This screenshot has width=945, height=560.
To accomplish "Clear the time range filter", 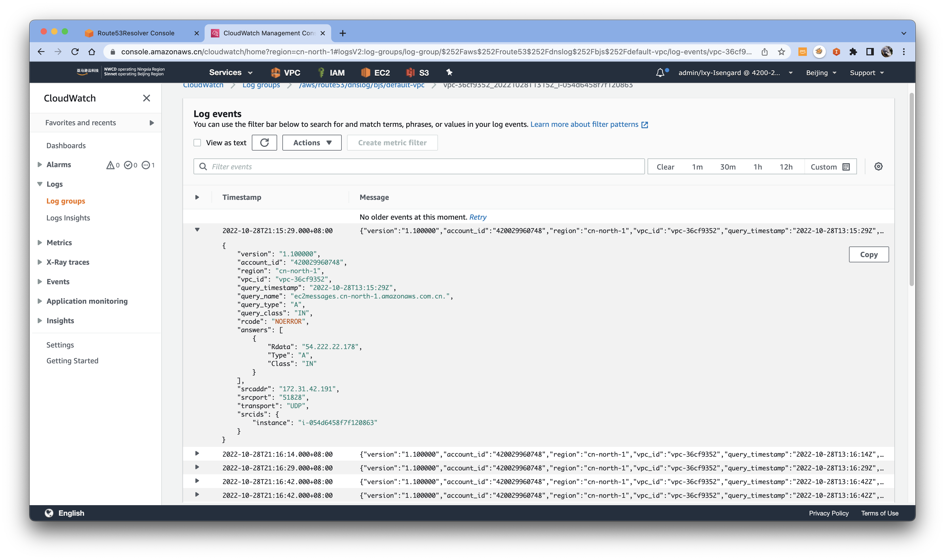I will coord(665,167).
